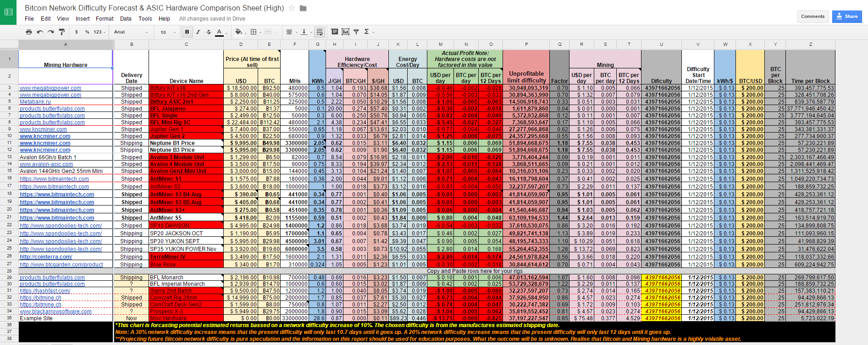
Task: Open vertical align dropdown
Action: point(305,32)
